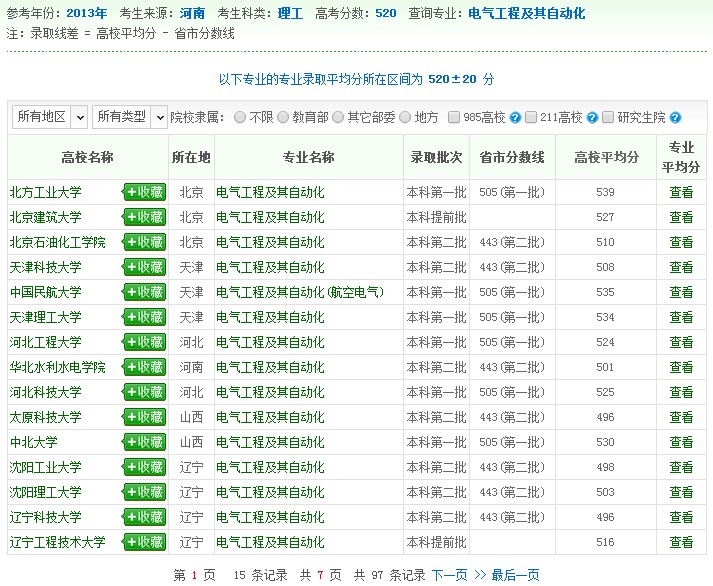Open 辽宁科技大学 school link
The width and height of the screenshot is (713, 586).
[45, 517]
